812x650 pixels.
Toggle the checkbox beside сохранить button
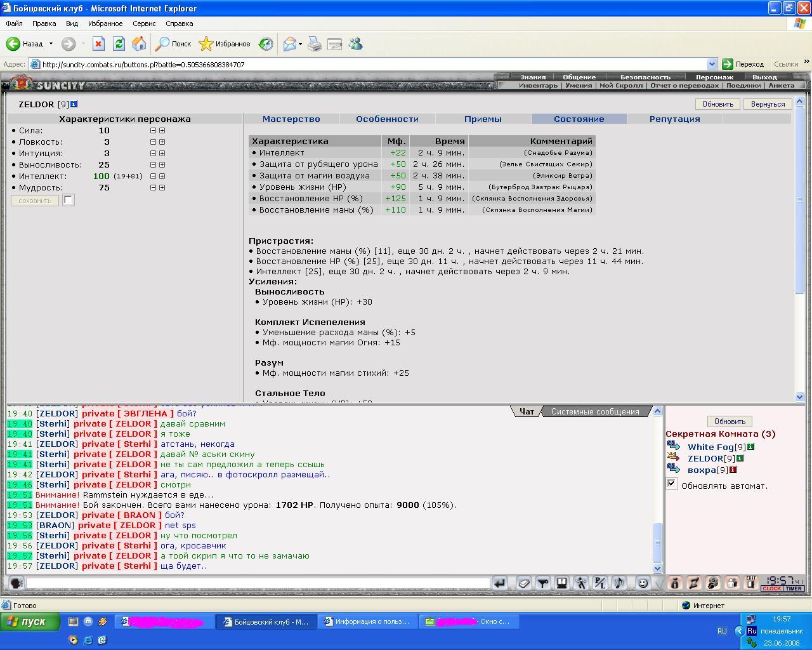pyautogui.click(x=68, y=201)
